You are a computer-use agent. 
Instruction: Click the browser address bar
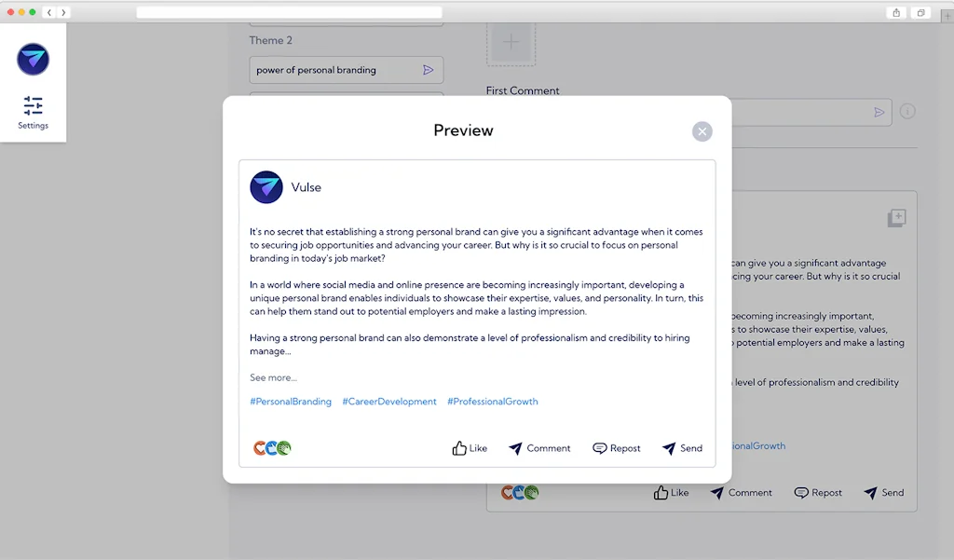tap(289, 12)
